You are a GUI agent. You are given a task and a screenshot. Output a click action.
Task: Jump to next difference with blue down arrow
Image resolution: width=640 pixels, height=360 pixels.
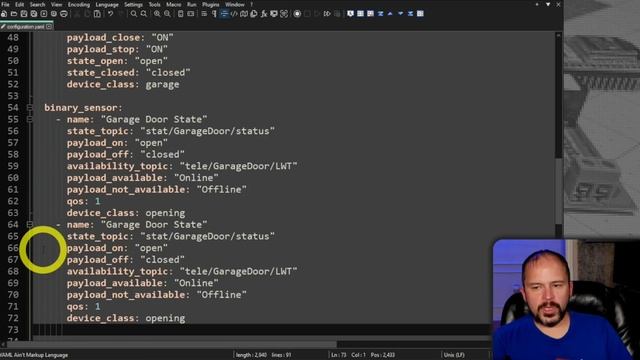pos(400,14)
